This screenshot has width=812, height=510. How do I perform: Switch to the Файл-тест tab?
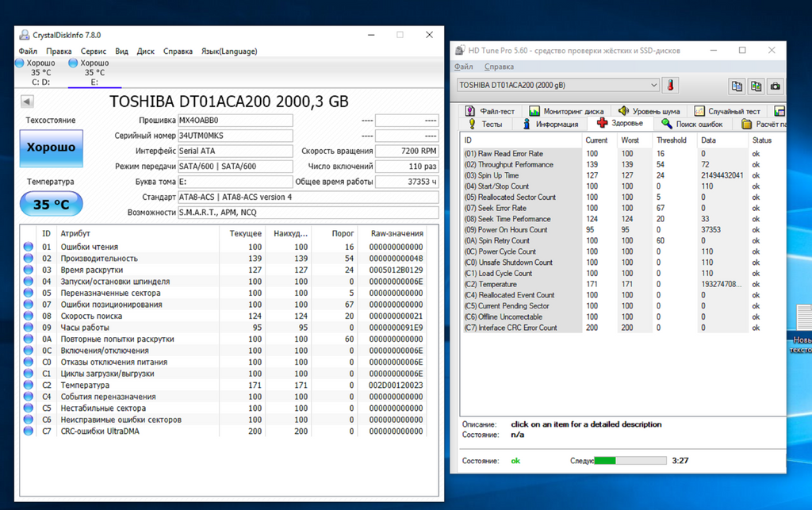tap(490, 111)
